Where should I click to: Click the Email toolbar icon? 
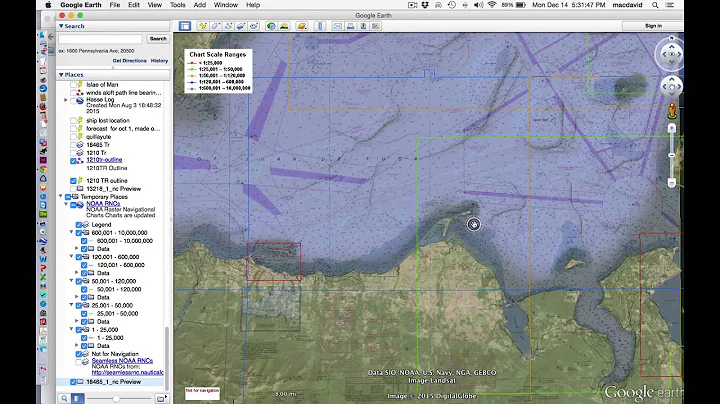(x=338, y=26)
